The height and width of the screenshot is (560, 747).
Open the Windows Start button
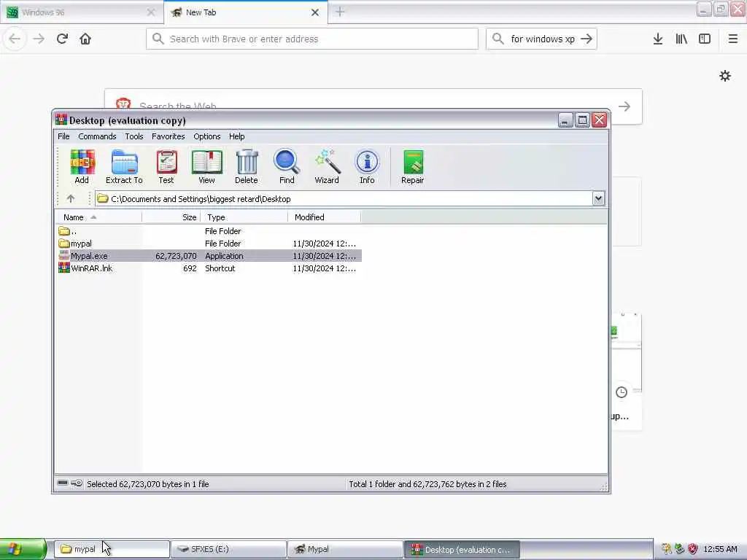pos(23,549)
